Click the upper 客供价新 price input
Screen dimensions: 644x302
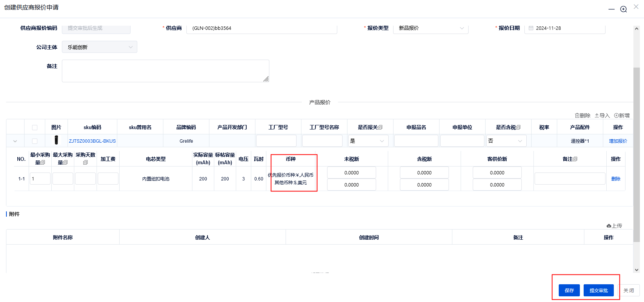[497, 173]
